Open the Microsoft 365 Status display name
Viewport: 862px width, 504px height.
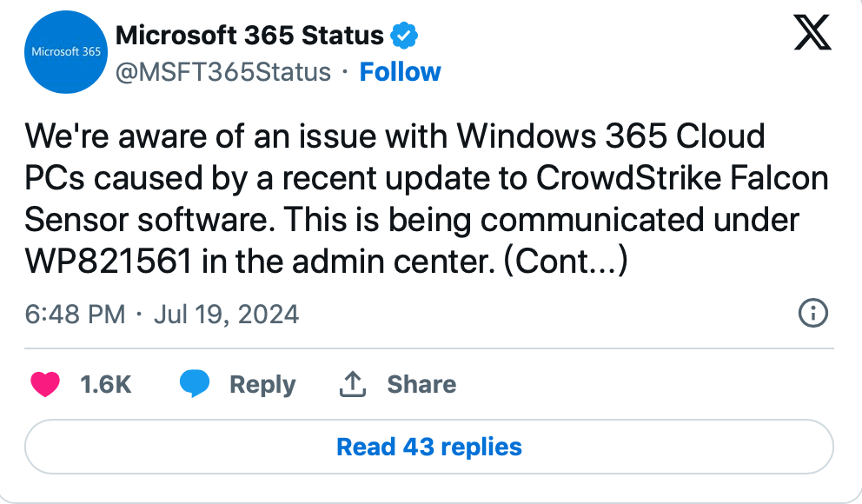pyautogui.click(x=249, y=36)
